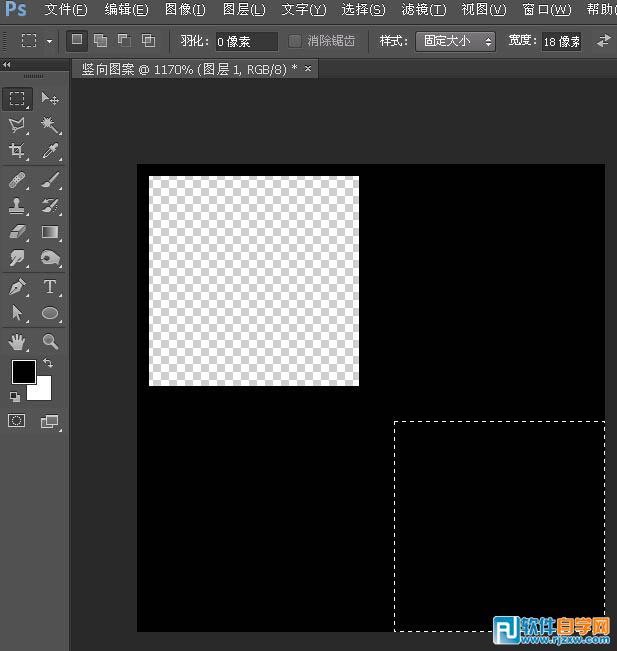
Task: Collapse the toolbox panel with double arrows
Action: [7, 65]
